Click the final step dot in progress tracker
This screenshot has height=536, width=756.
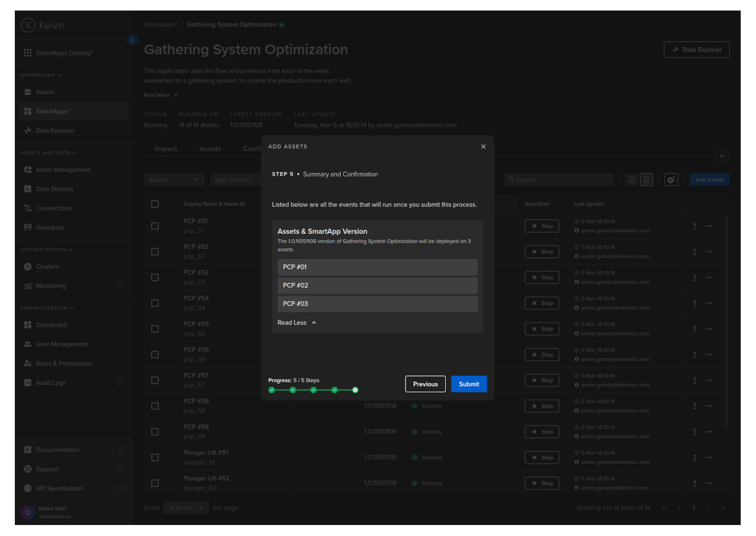point(355,390)
